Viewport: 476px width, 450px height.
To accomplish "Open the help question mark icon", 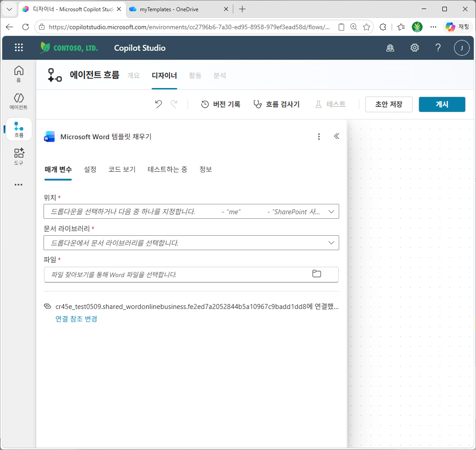I will coord(438,48).
